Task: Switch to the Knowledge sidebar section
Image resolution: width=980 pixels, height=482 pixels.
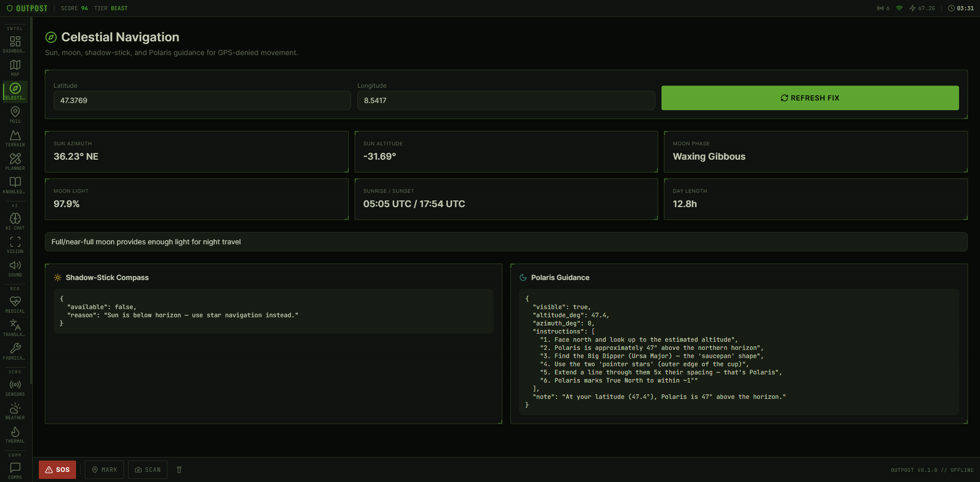Action: [x=15, y=185]
